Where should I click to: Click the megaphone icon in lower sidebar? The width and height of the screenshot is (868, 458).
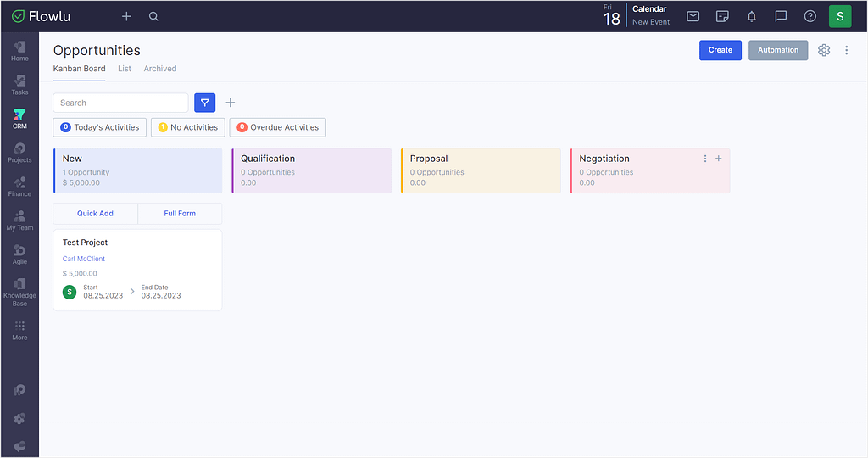click(19, 446)
